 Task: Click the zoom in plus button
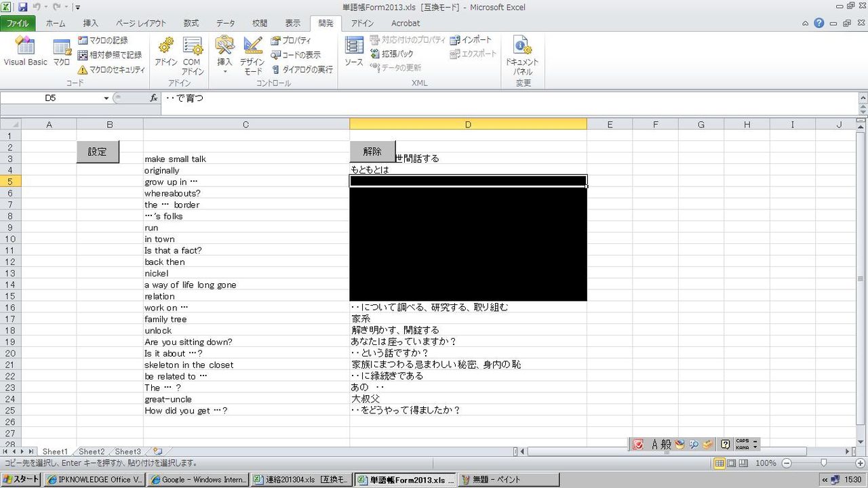[862, 463]
